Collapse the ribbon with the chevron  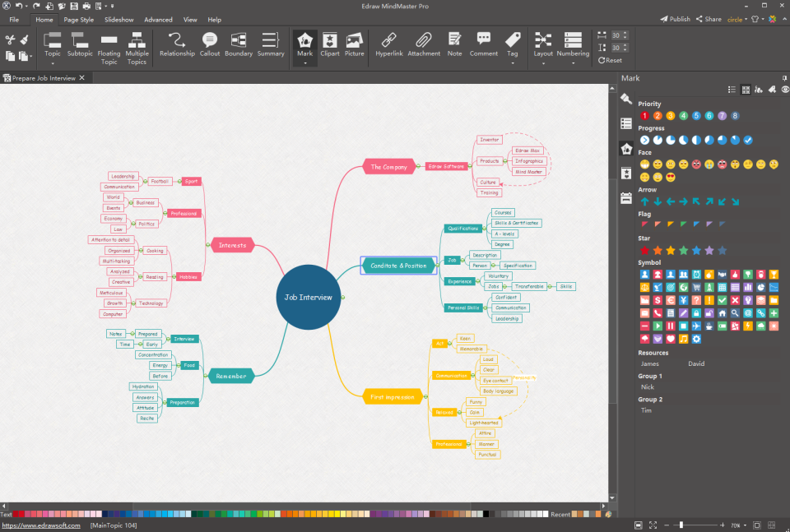[x=784, y=19]
